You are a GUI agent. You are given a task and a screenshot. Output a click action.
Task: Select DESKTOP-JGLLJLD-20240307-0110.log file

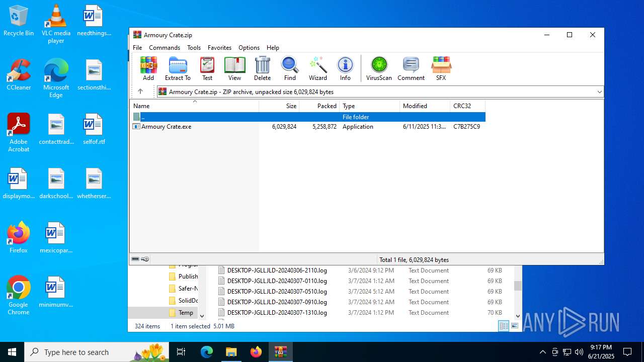277,281
